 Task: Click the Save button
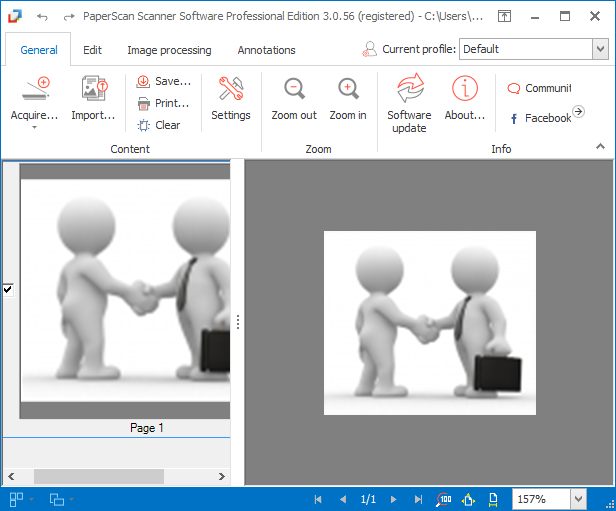[x=163, y=81]
